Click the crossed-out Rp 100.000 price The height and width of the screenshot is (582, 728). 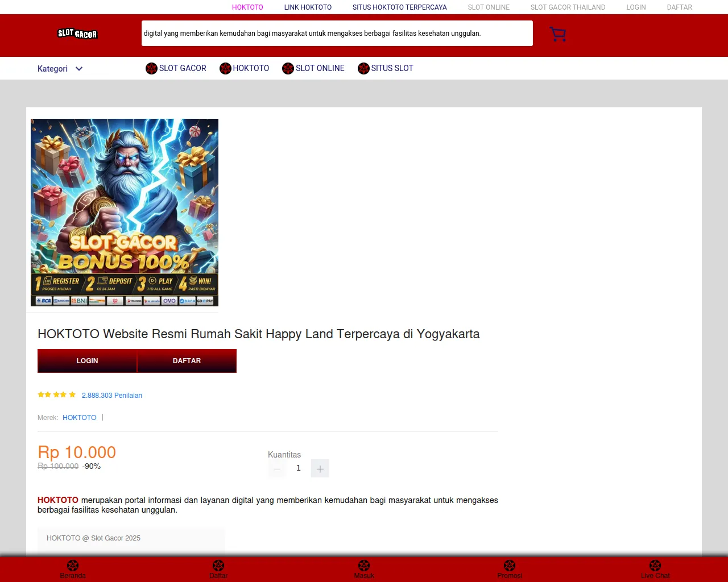58,467
